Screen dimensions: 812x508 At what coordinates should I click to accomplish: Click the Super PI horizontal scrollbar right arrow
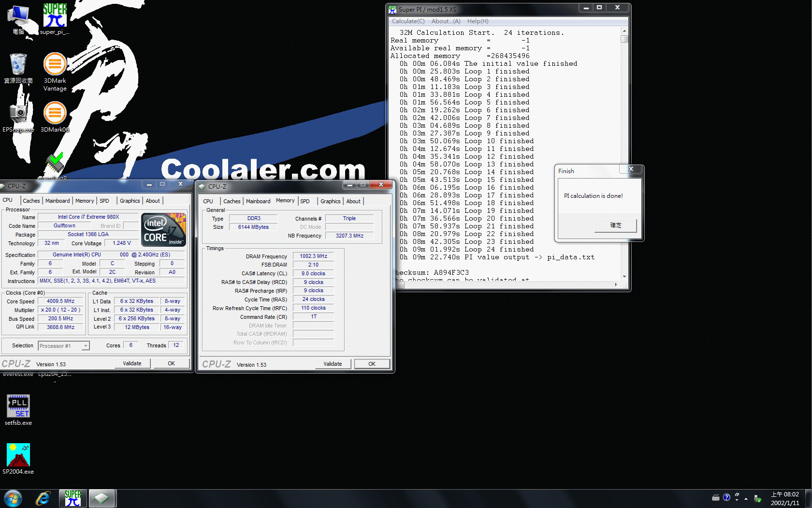(x=616, y=284)
